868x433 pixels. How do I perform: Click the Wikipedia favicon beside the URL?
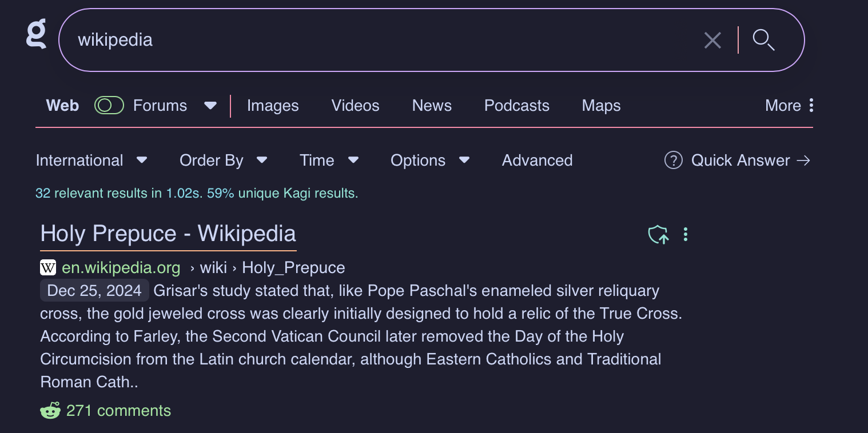pyautogui.click(x=48, y=267)
